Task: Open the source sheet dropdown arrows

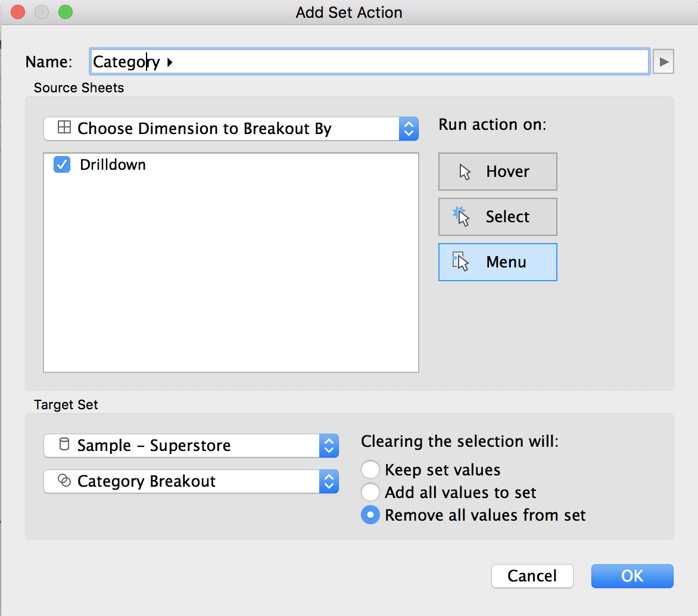Action: click(x=408, y=129)
